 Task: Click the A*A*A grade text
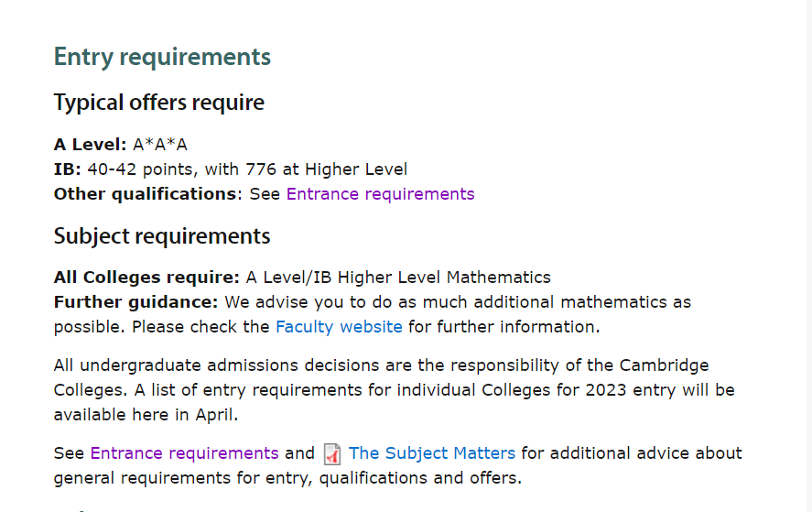(x=160, y=144)
